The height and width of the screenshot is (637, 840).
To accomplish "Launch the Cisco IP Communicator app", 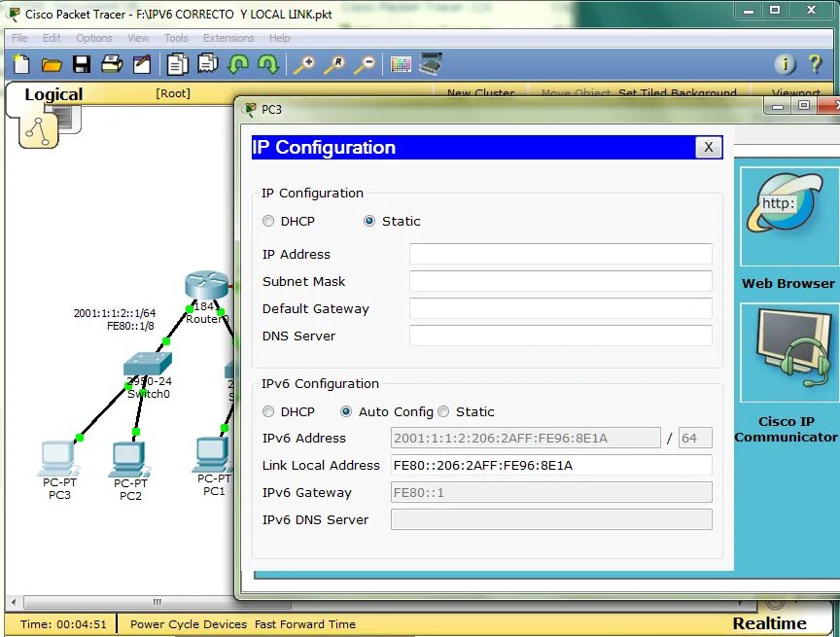I will tap(788, 352).
